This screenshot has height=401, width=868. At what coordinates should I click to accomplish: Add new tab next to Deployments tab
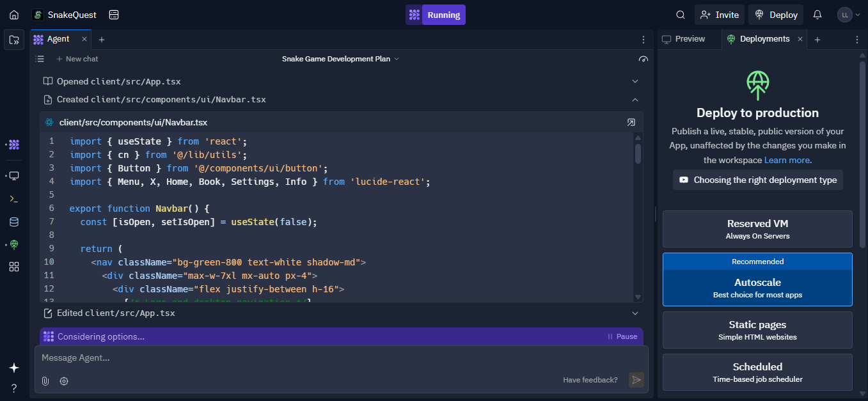click(817, 40)
